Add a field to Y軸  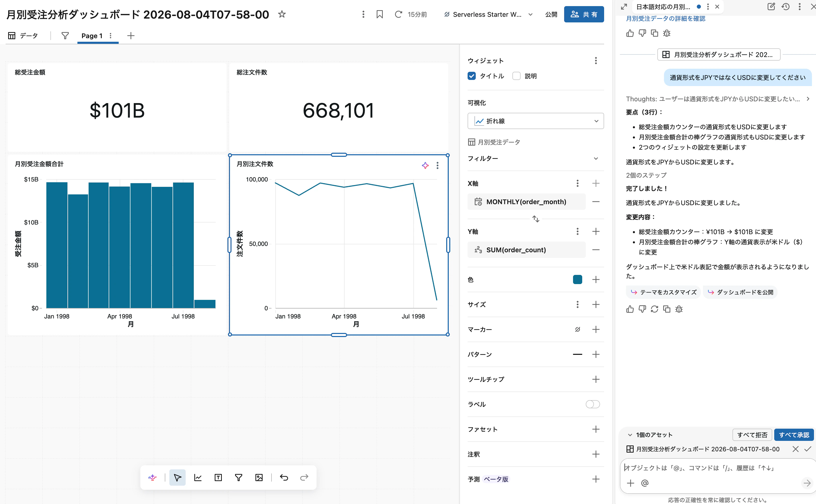pyautogui.click(x=596, y=231)
